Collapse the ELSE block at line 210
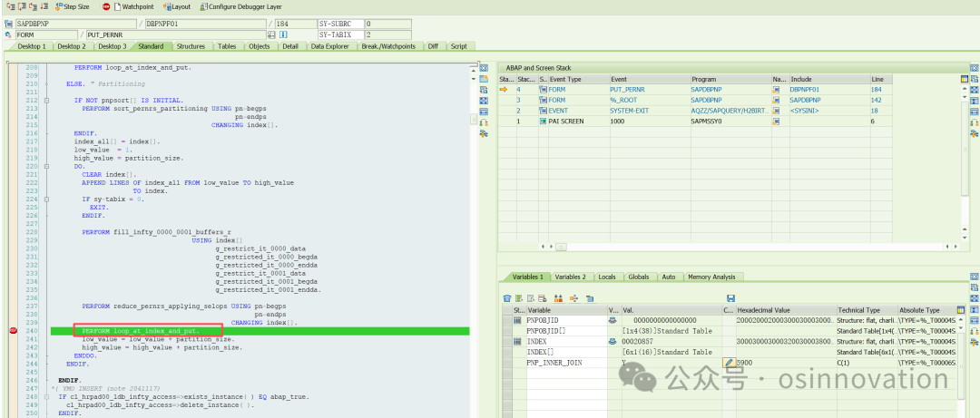 46,83
